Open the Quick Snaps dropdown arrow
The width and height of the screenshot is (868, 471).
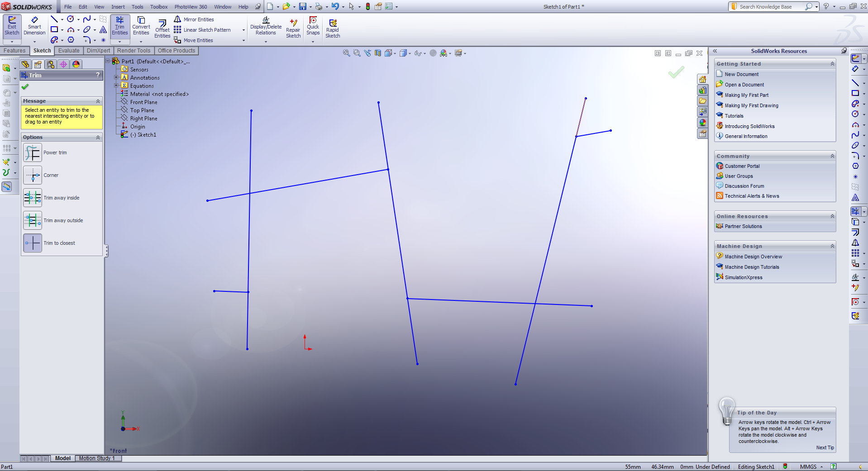[313, 42]
